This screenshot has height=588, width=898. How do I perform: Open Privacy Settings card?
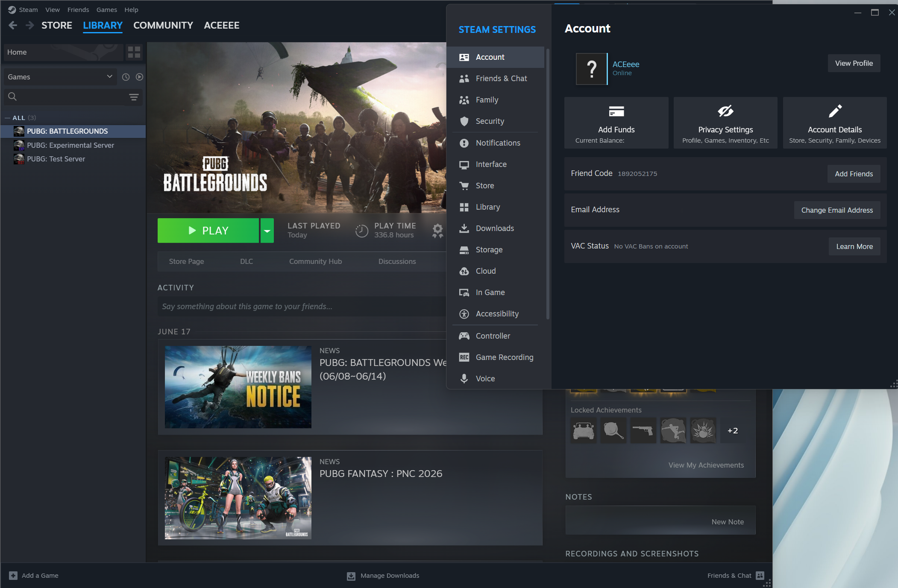tap(725, 123)
